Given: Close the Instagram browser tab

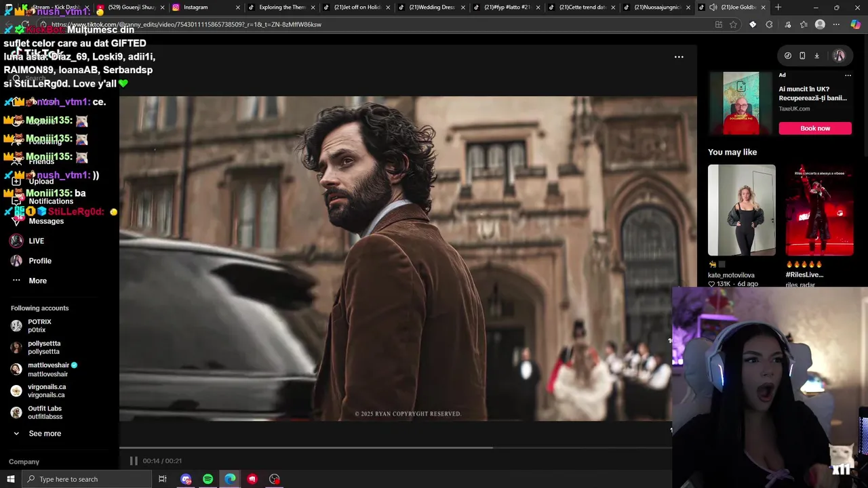Looking at the screenshot, I should pyautogui.click(x=237, y=7).
